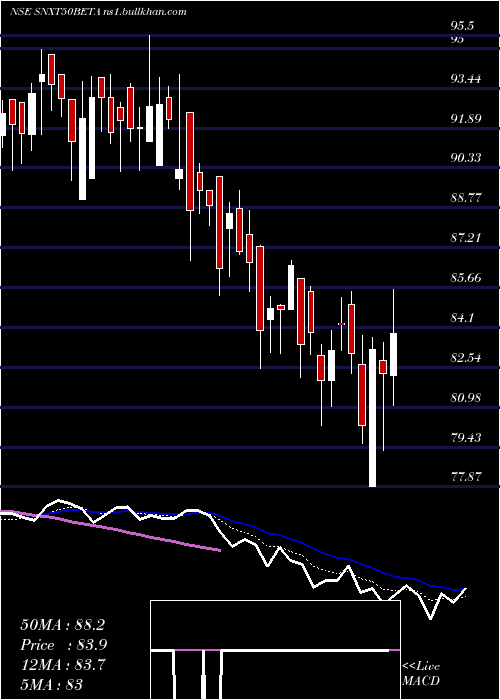Select the 77.87 price axis label

click(x=466, y=477)
